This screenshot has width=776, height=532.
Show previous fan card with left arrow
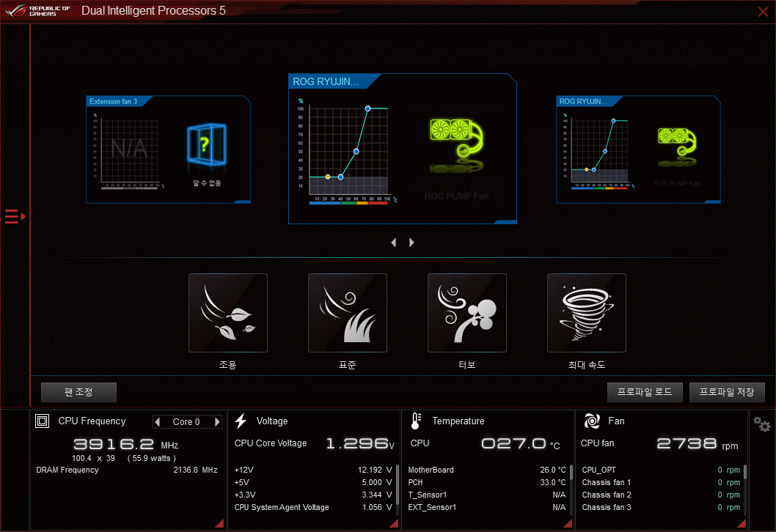[x=394, y=243]
